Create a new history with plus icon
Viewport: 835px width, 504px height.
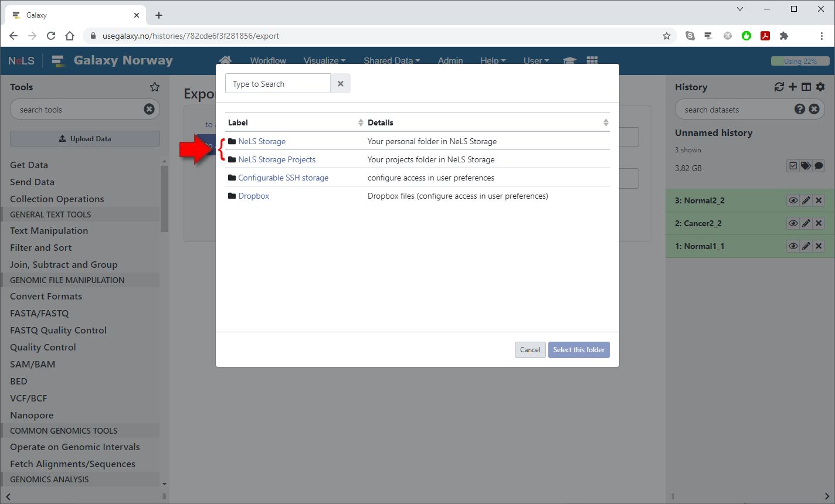793,87
